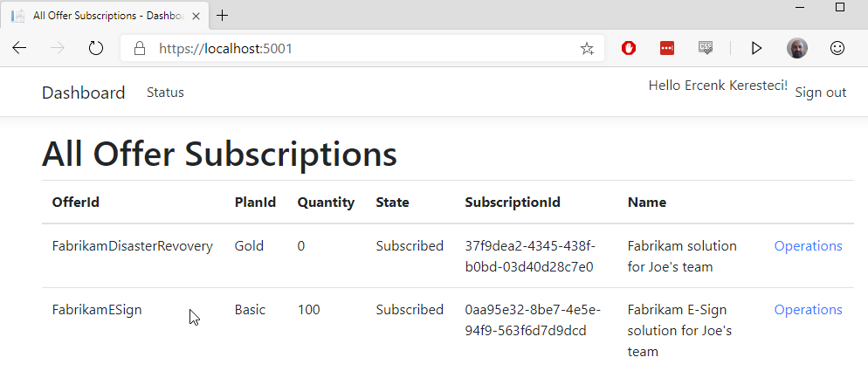
Task: Close the All Offer Subscriptions tab
Action: pyautogui.click(x=196, y=16)
